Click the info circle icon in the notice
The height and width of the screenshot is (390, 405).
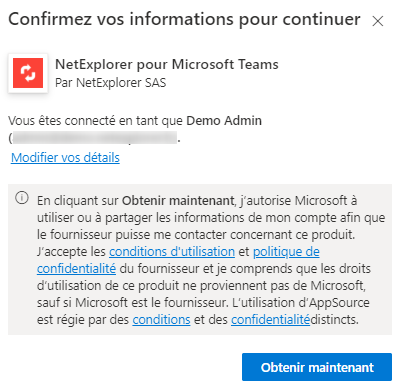tap(22, 198)
